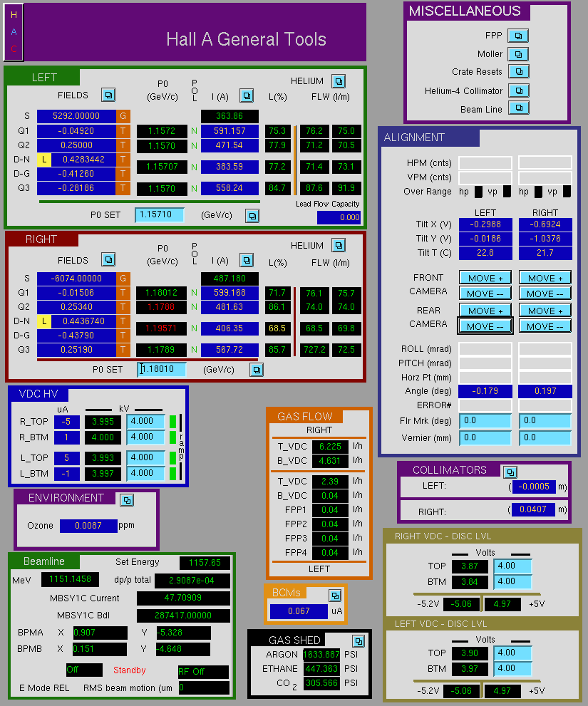Open RIGHT arm current I(A) display
This screenshot has width=588, height=706.
point(247,260)
